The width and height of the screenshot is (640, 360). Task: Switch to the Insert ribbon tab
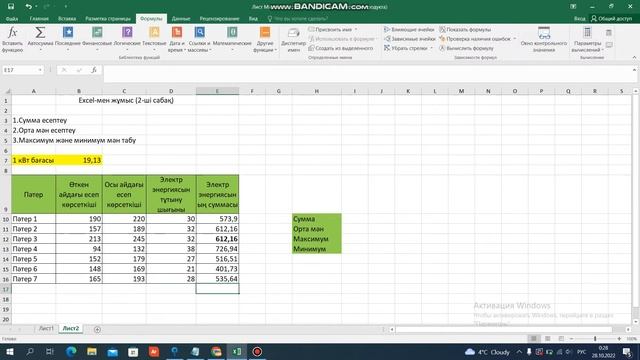(67, 19)
